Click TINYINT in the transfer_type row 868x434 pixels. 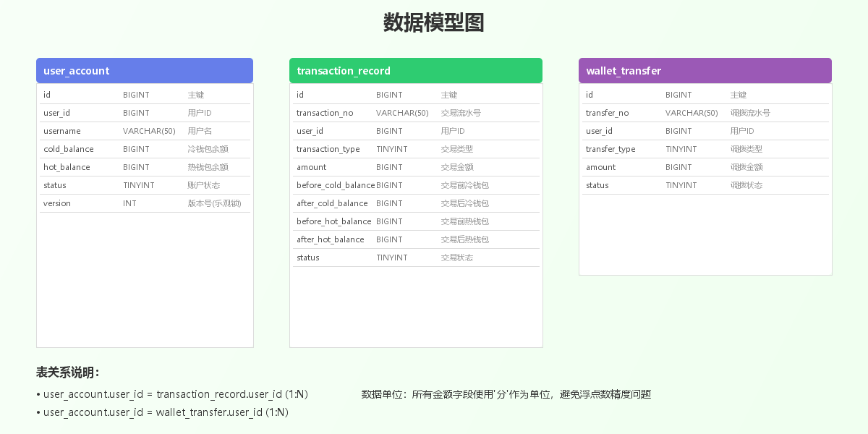[x=681, y=149]
